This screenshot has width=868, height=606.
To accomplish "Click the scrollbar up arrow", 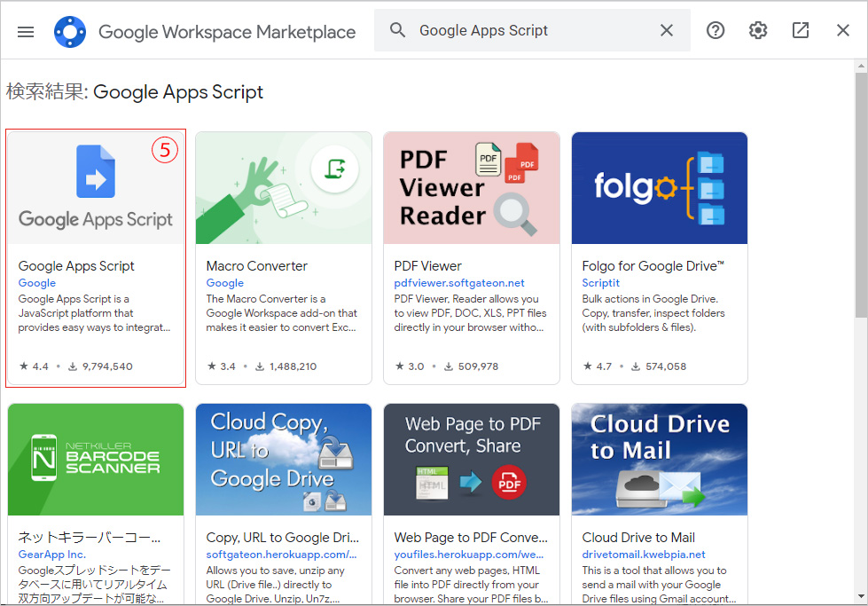I will (861, 66).
